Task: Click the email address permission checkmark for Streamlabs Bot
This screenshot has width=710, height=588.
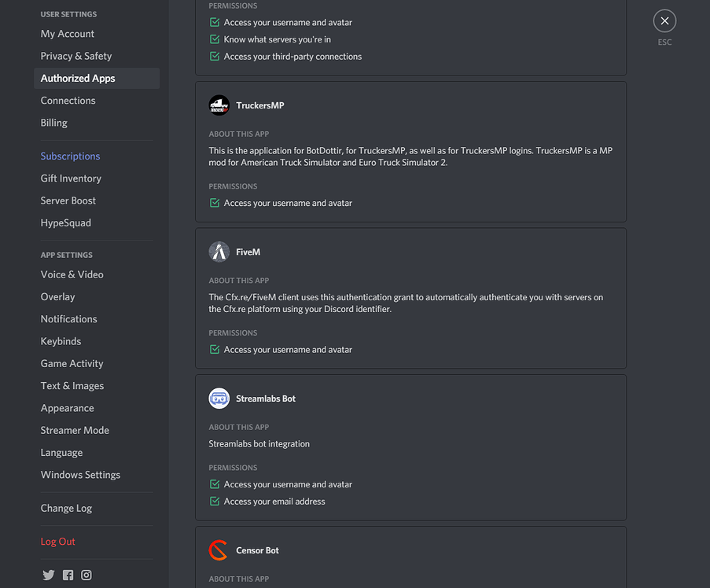Action: (214, 501)
